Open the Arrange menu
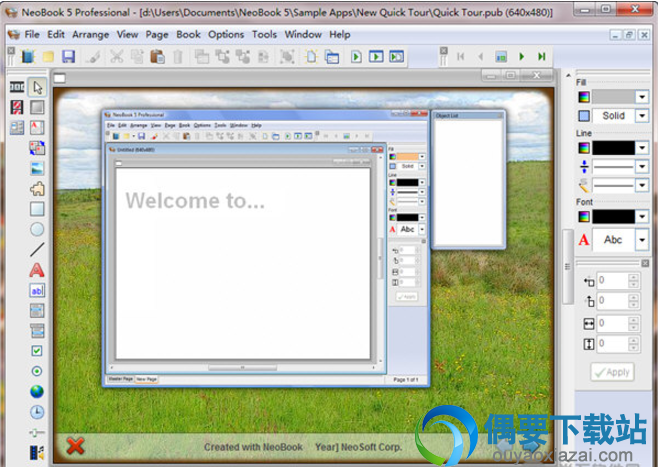Screen dimensions: 658x467 pos(91,34)
